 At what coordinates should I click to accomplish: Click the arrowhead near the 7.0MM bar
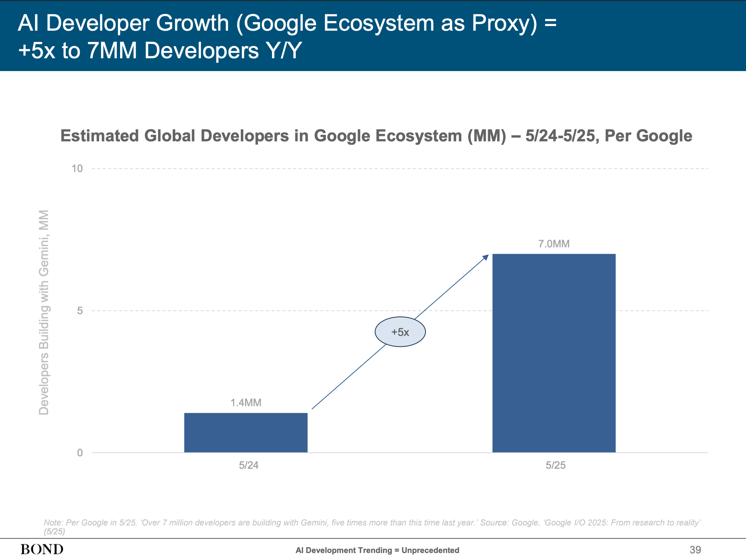point(486,257)
